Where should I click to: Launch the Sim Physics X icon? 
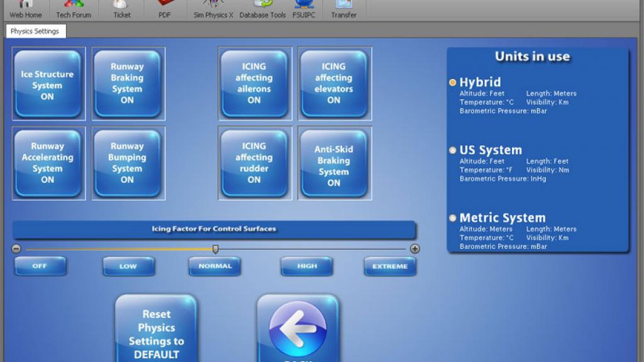click(213, 9)
